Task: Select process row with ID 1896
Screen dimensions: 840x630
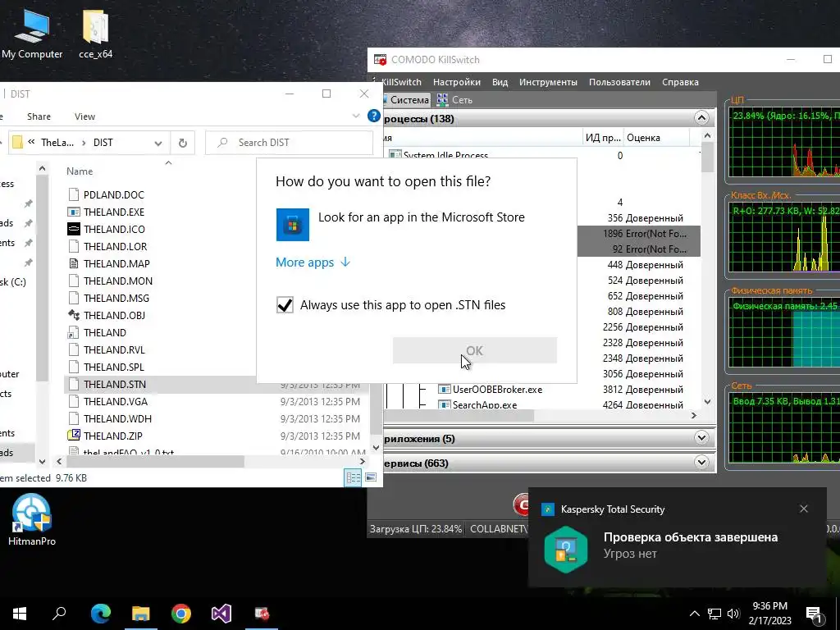Action: [x=639, y=234]
